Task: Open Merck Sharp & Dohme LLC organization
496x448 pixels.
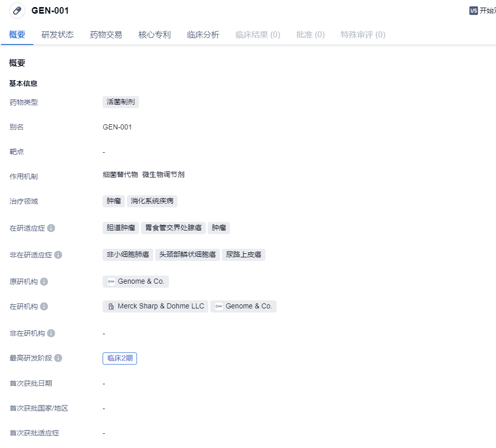Action: 161,306
